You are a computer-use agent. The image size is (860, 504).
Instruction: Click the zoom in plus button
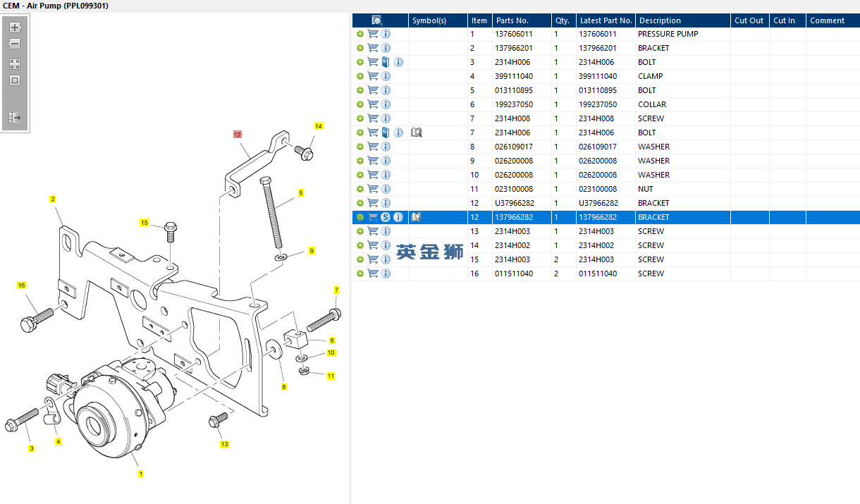tap(15, 27)
